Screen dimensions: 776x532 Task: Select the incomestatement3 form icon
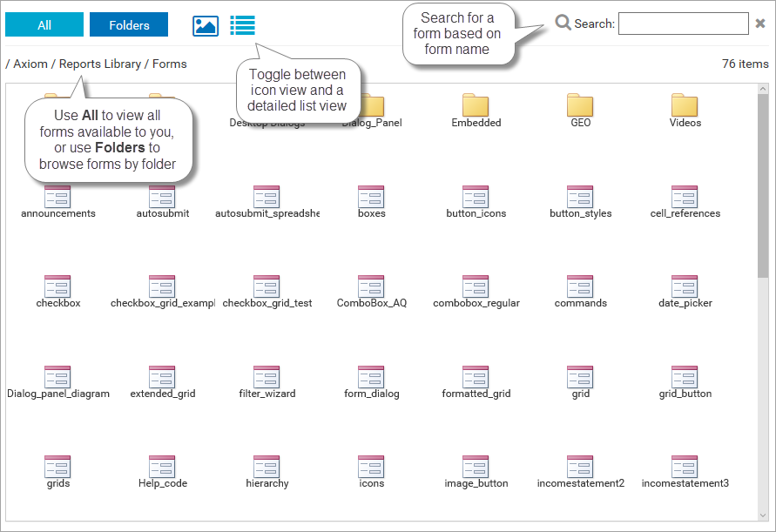pyautogui.click(x=685, y=468)
